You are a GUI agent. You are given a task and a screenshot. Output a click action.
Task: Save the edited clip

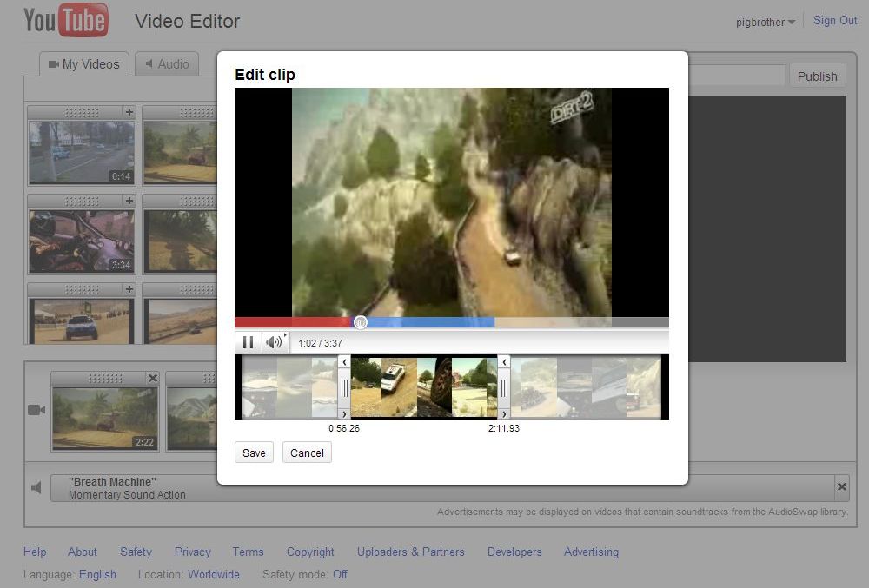254,453
